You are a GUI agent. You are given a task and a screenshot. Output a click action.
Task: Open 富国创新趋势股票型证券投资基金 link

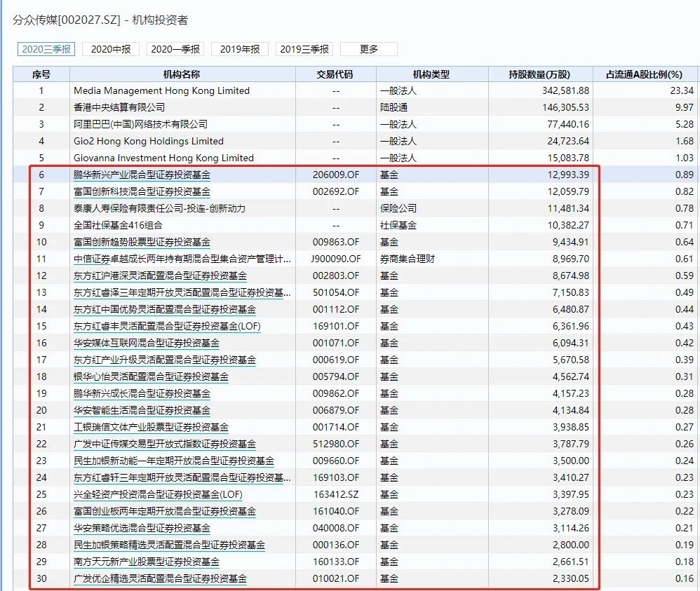[142, 243]
